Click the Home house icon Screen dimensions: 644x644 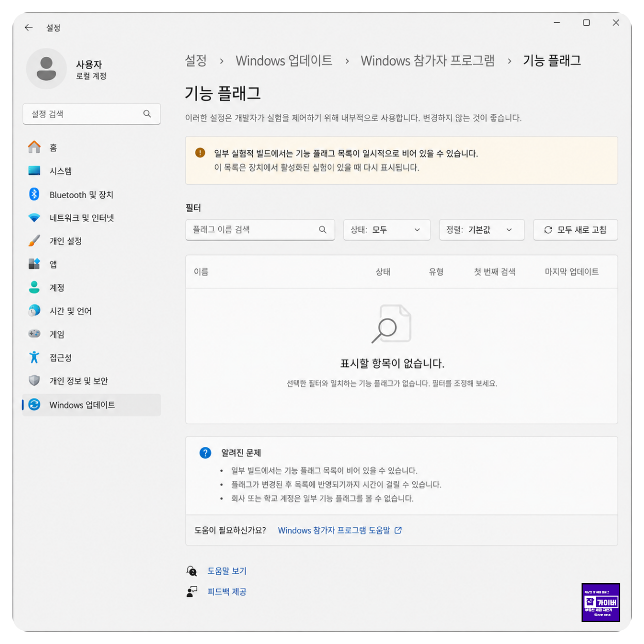pyautogui.click(x=35, y=147)
